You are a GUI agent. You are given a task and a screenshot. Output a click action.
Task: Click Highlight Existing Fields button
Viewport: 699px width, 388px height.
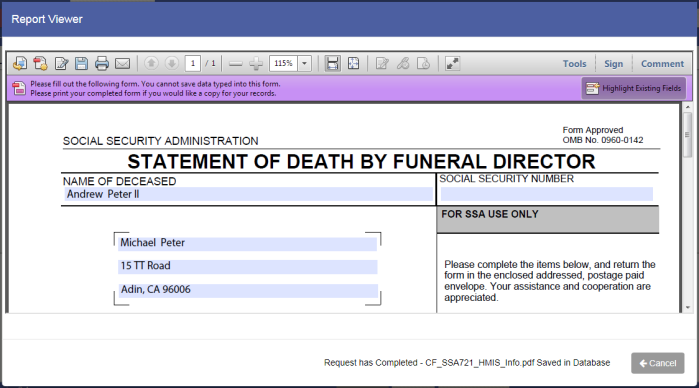(633, 88)
